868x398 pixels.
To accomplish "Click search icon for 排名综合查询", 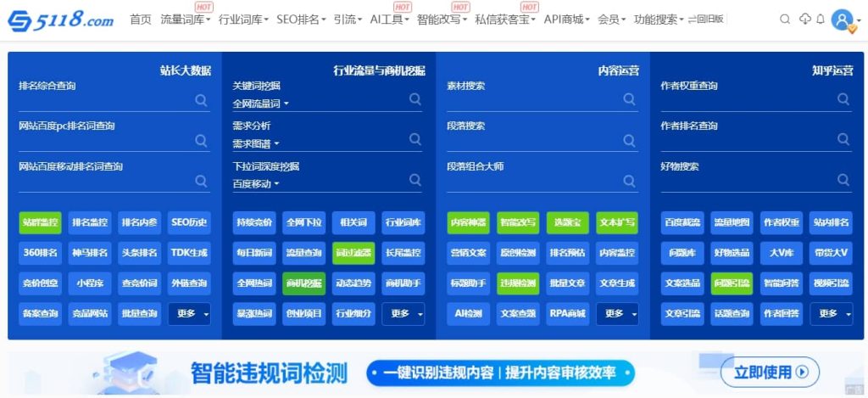I will pyautogui.click(x=201, y=100).
